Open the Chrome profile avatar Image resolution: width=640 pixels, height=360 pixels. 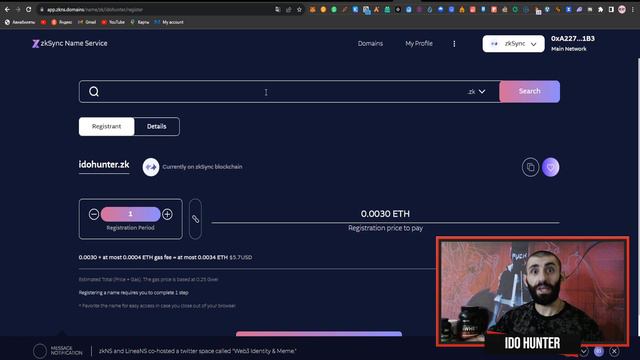point(622,9)
